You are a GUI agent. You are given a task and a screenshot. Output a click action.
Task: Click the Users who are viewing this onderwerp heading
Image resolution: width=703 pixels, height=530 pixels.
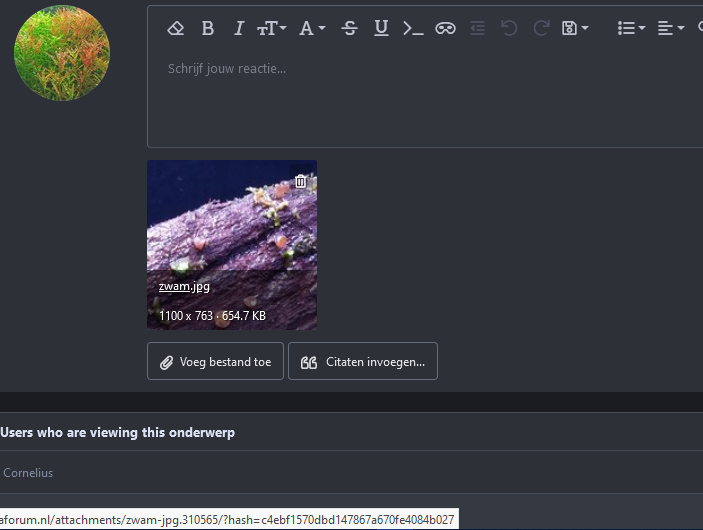click(117, 432)
